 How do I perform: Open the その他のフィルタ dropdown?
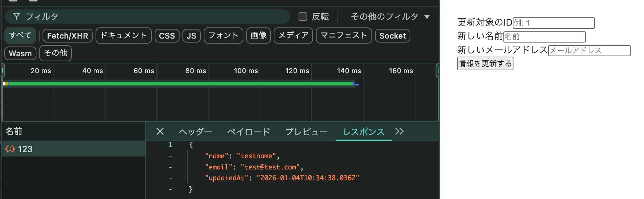pyautogui.click(x=390, y=17)
